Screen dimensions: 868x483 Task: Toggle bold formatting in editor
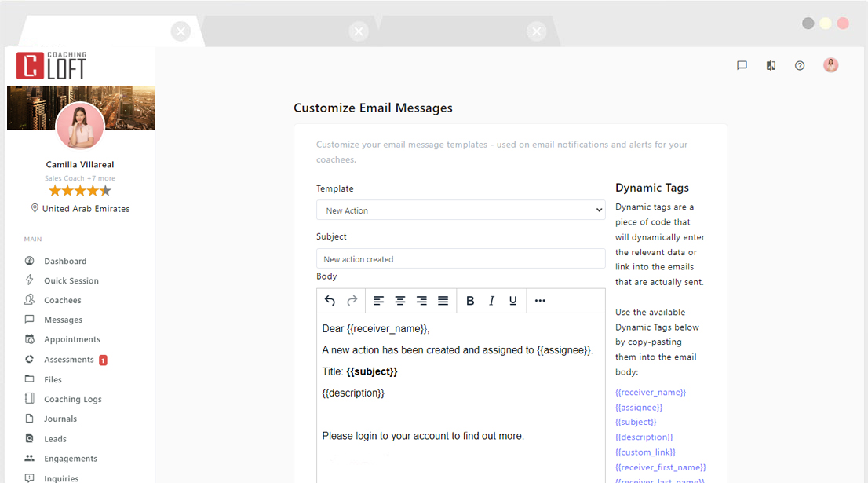click(x=470, y=301)
